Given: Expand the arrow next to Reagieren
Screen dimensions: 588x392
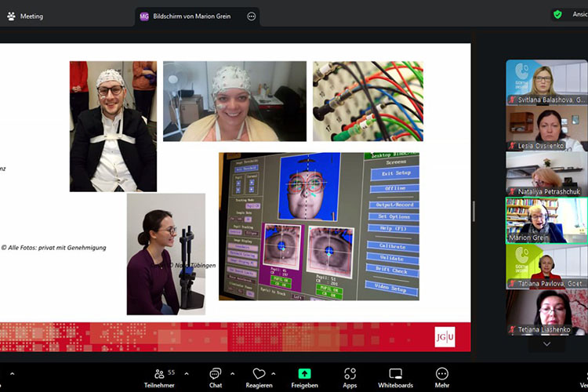Looking at the screenshot, I should (273, 373).
